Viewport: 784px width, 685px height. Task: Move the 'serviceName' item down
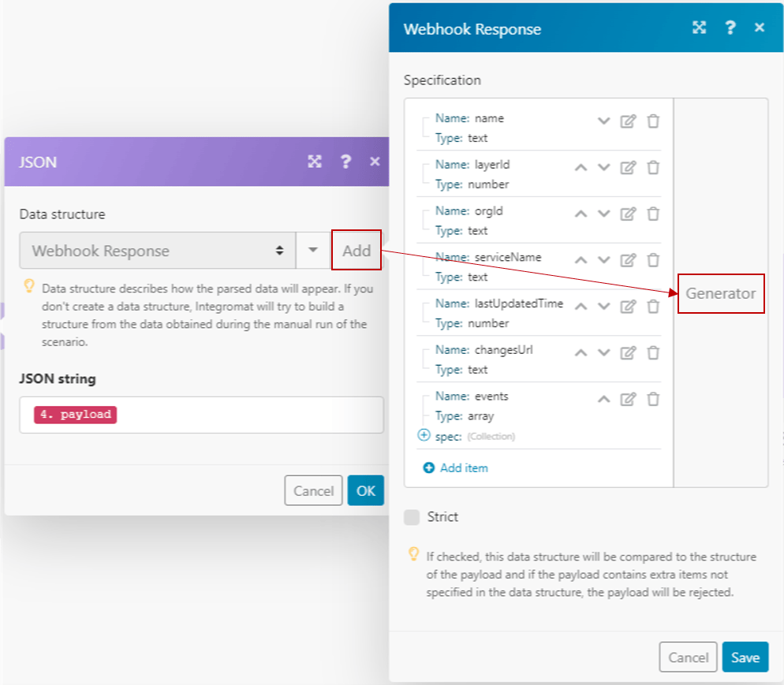(604, 260)
